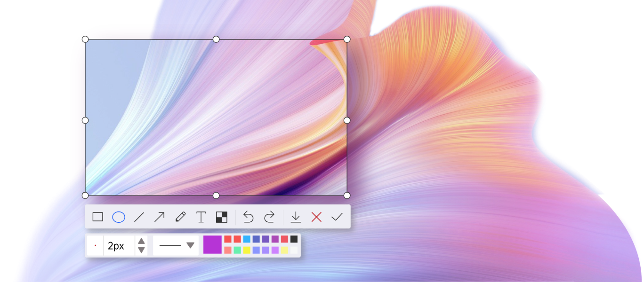Select the salmon pink color swatch
This screenshot has height=282, width=644.
click(x=228, y=250)
